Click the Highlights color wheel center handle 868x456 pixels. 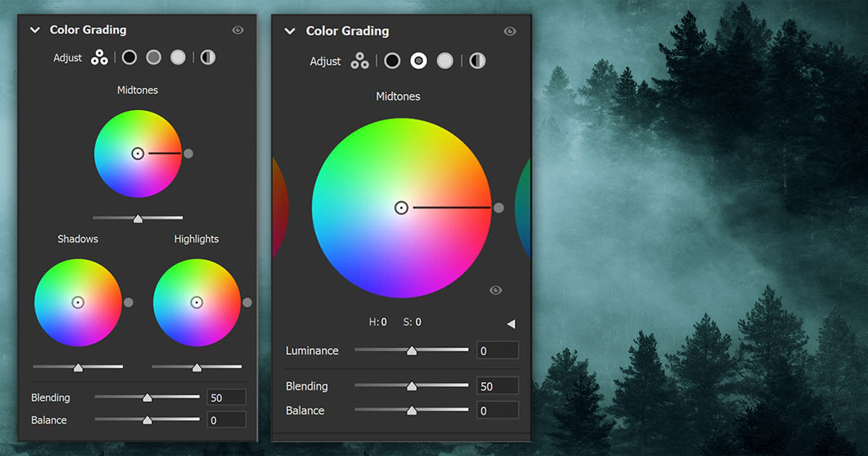[196, 303]
